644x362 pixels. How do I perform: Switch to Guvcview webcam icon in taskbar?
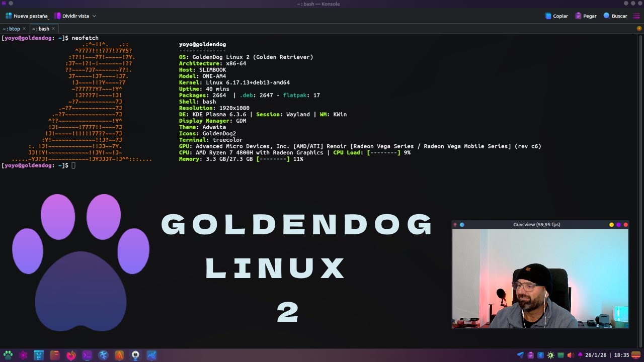tap(135, 355)
